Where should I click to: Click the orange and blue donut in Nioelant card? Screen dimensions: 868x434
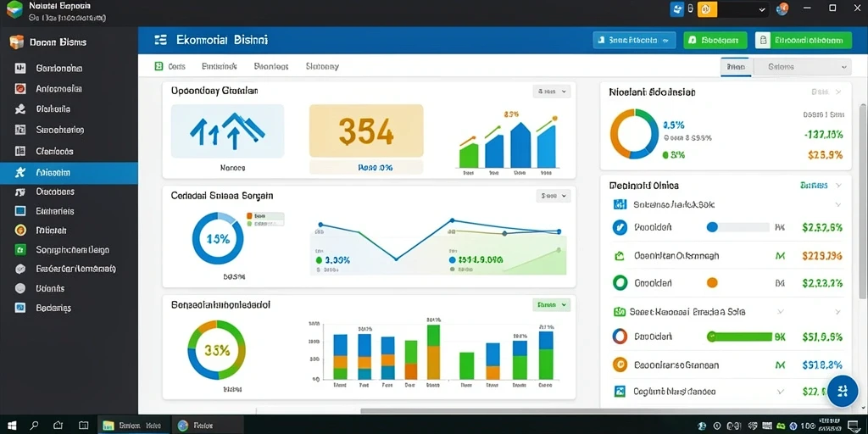(634, 133)
